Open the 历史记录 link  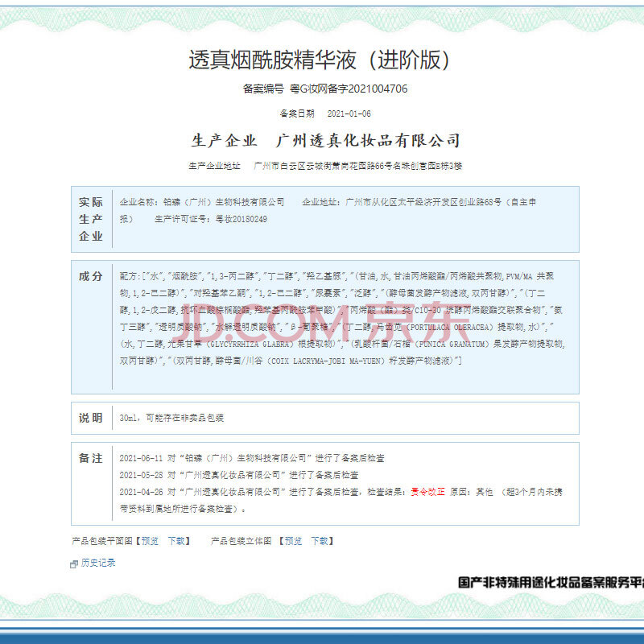pos(98,563)
